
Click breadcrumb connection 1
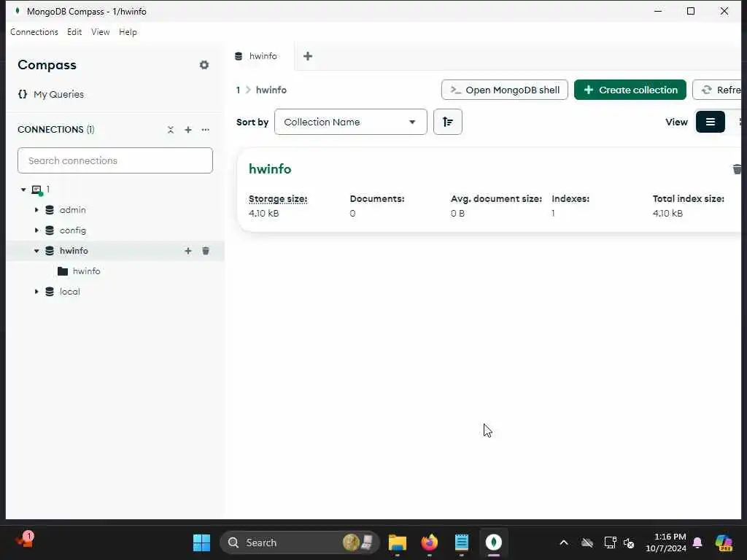[x=239, y=90]
